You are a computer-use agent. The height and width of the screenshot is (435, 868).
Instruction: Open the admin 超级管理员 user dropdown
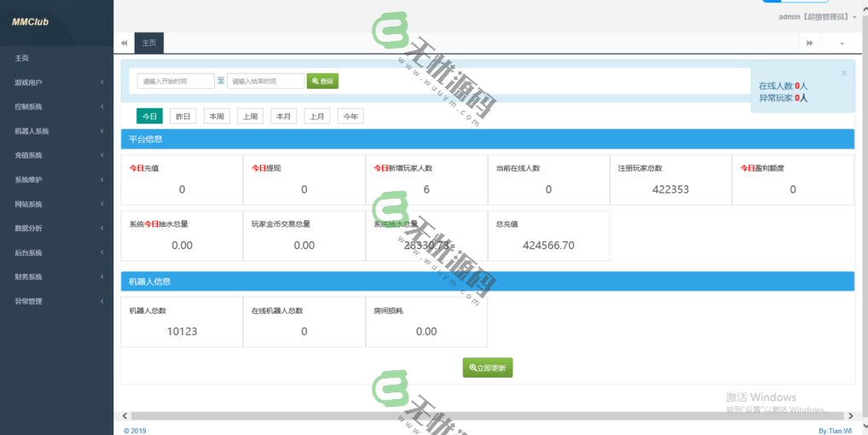[818, 17]
